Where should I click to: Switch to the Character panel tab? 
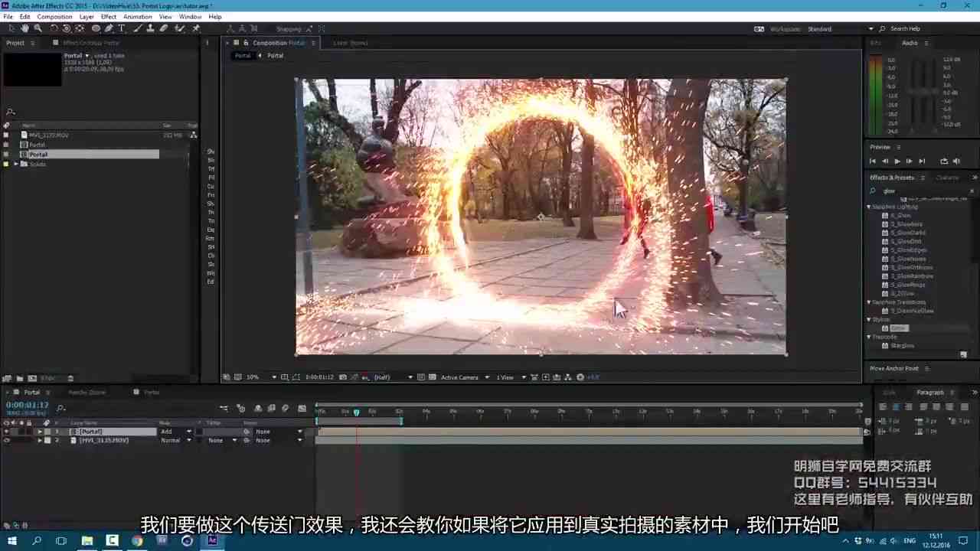coord(947,178)
